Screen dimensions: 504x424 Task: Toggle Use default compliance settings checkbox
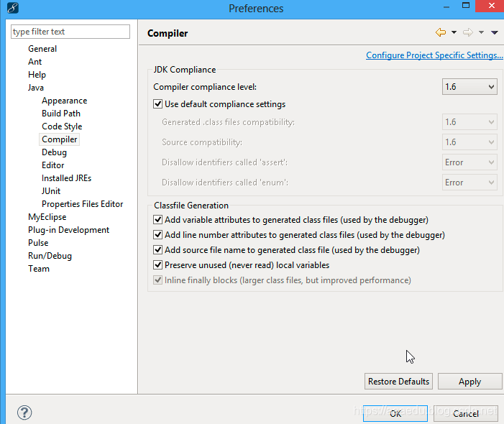(157, 104)
